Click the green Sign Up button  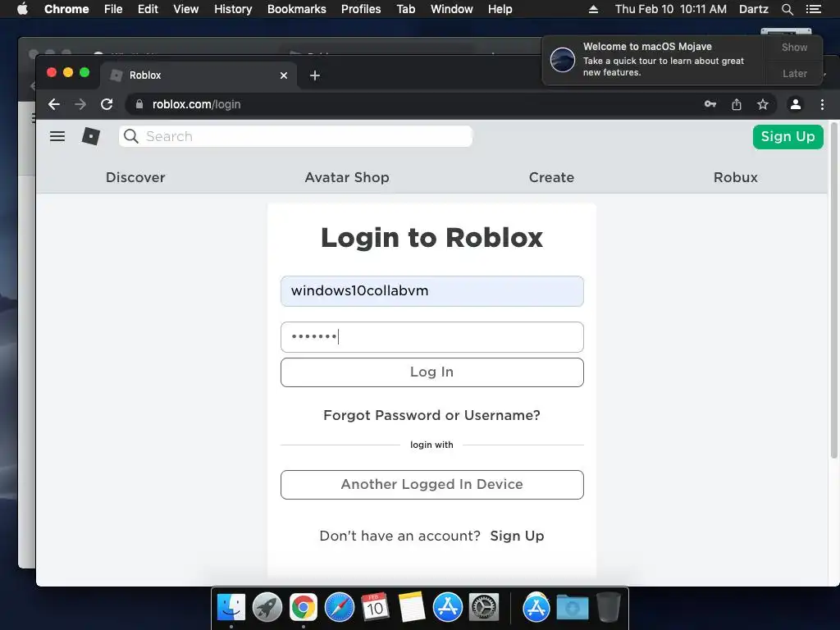tap(788, 137)
